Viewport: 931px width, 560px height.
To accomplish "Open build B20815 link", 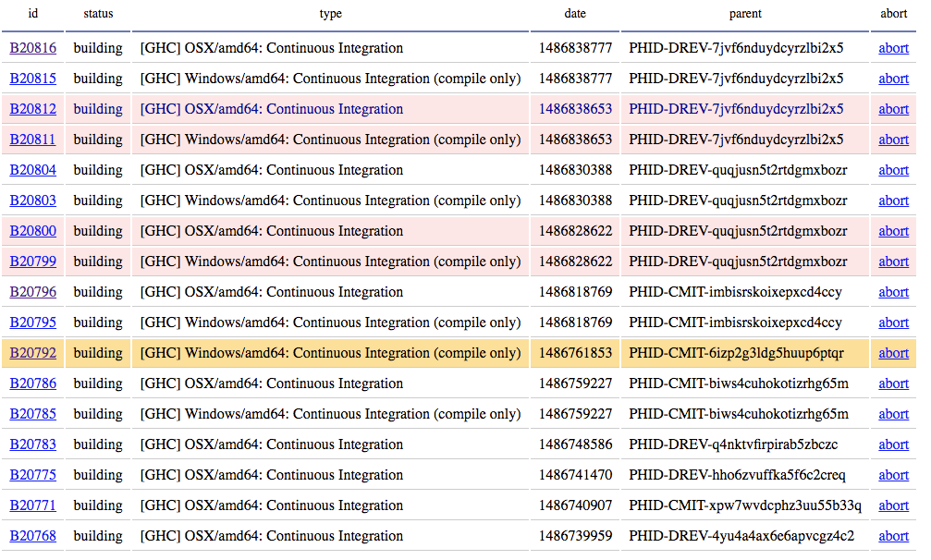I will coord(32,79).
